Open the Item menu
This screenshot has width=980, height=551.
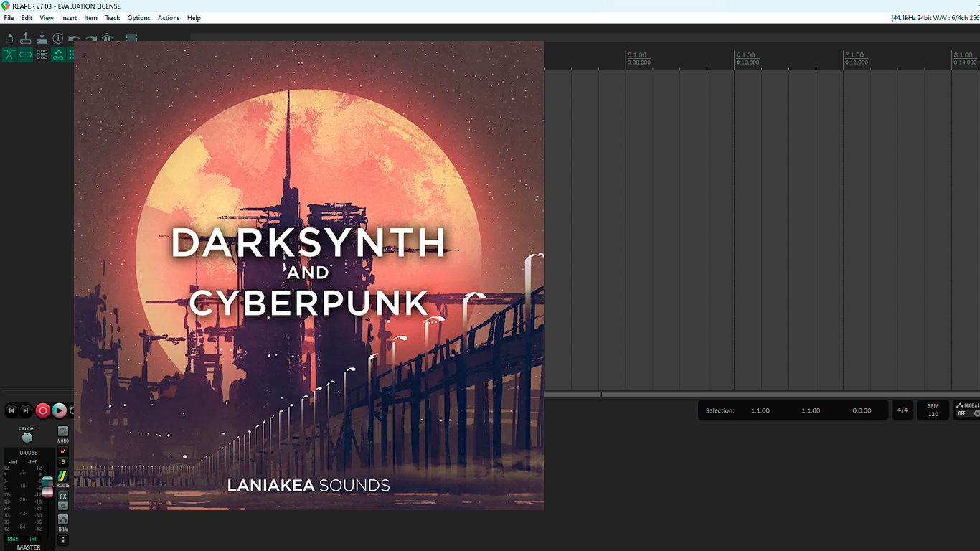(91, 18)
